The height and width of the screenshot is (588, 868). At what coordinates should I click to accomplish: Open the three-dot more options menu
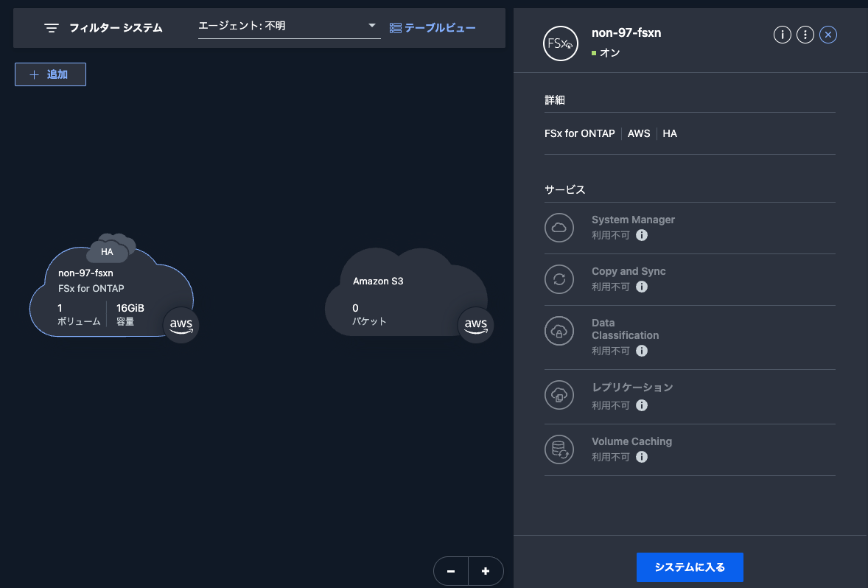pos(805,35)
